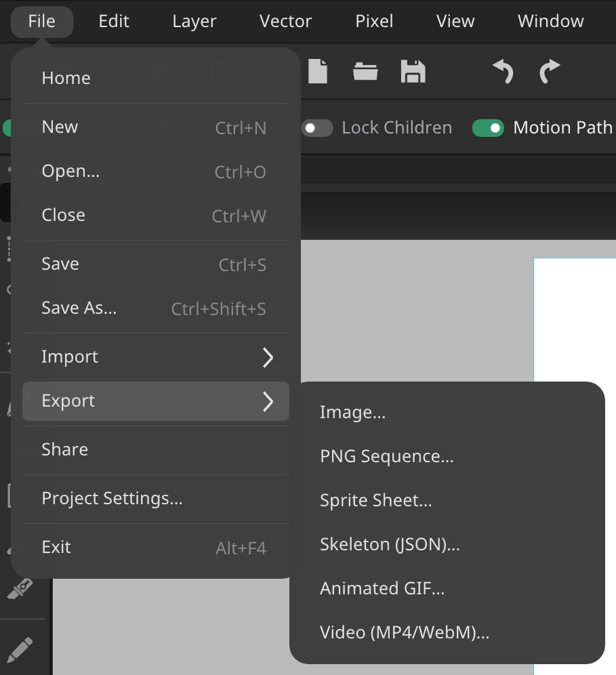Select Video (MP4/WebM)... export option
The width and height of the screenshot is (616, 675).
[x=447, y=632]
